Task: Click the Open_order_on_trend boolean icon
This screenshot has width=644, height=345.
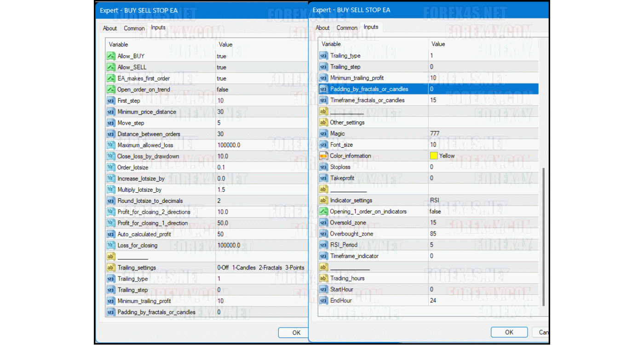Action: pyautogui.click(x=111, y=90)
